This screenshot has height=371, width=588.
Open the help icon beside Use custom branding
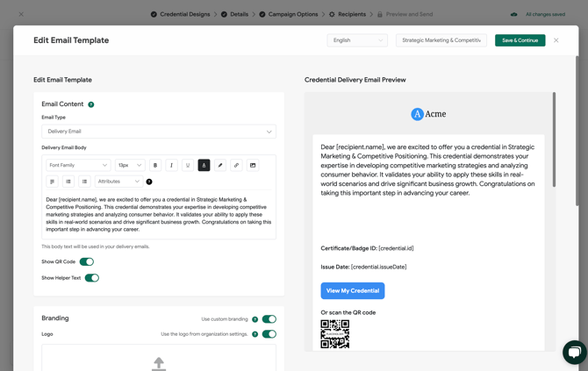point(255,319)
